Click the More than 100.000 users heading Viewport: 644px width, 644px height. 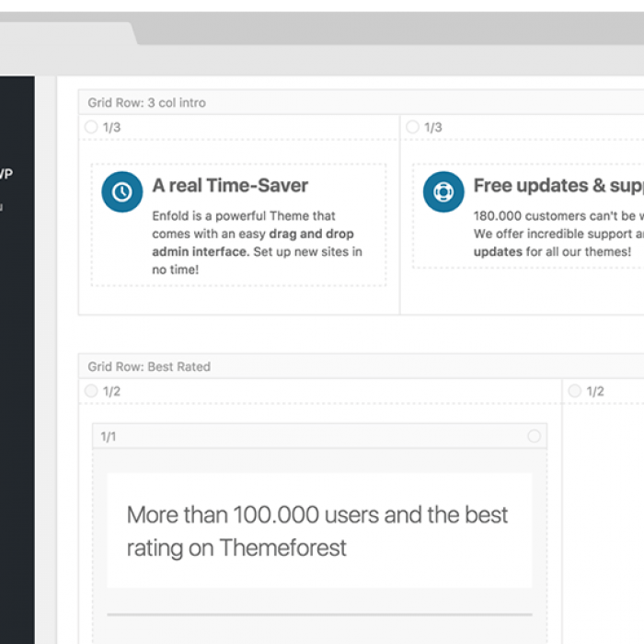coord(317,531)
